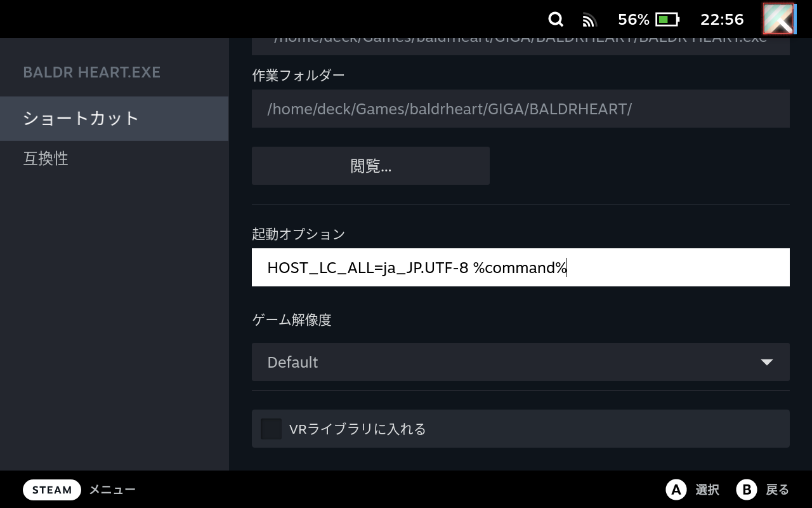Click the A 選択 button hint
The width and height of the screenshot is (812, 508).
pos(693,490)
